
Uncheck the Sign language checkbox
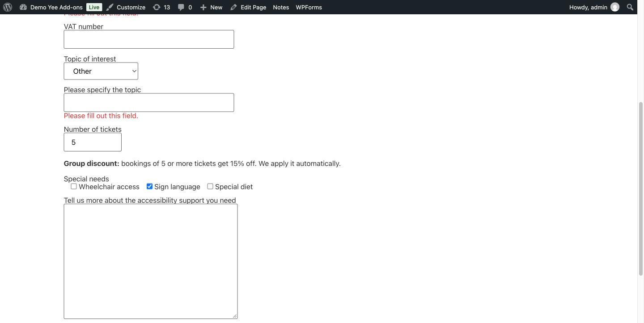[x=149, y=186]
